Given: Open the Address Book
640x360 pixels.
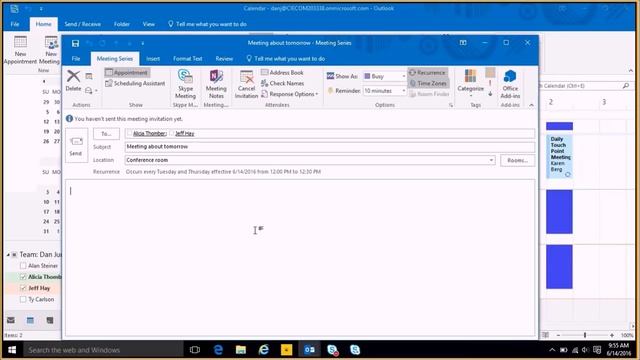Looking at the screenshot, I should click(282, 73).
